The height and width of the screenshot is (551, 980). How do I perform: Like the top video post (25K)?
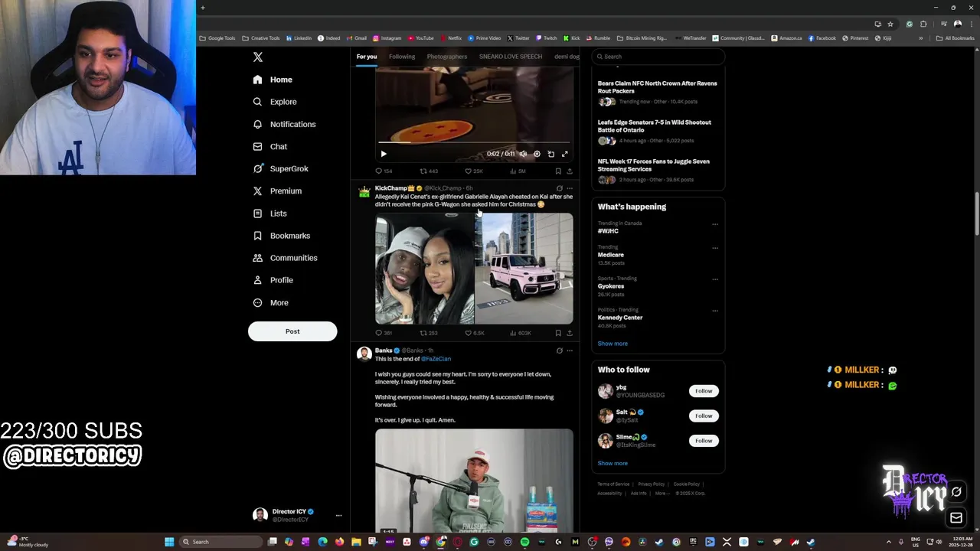coord(474,171)
